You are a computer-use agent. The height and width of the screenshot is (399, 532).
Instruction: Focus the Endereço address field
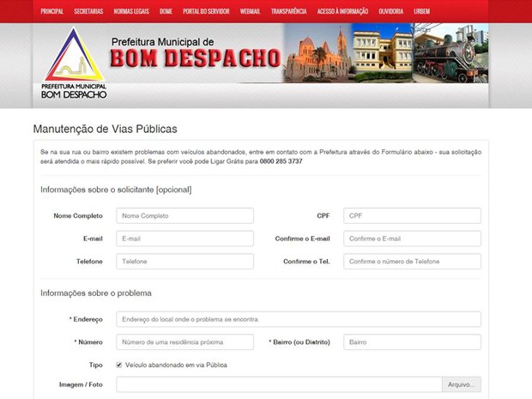[x=299, y=319]
